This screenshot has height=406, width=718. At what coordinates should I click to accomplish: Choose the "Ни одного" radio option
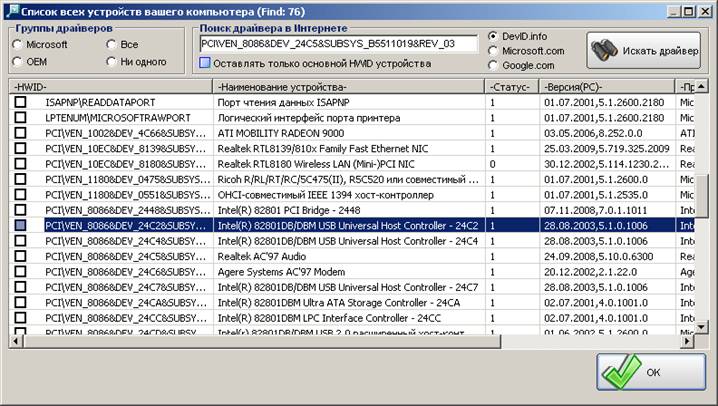click(x=110, y=62)
